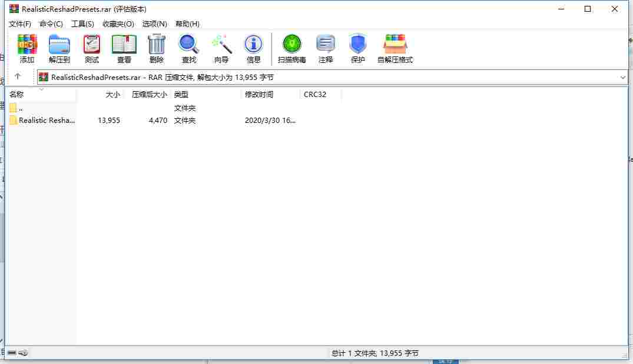This screenshot has width=633, height=364.
Task: Click the status bar total 13,955 字节 text
Action: coord(375,353)
